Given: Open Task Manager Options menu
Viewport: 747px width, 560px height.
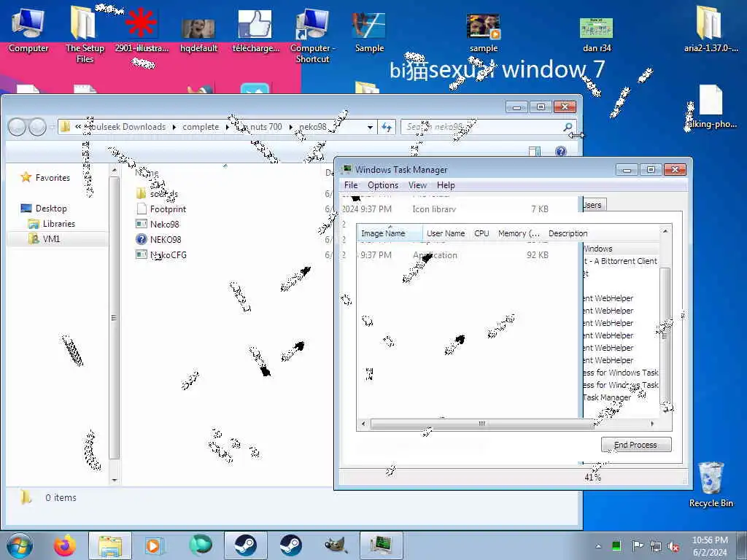Looking at the screenshot, I should tap(382, 185).
